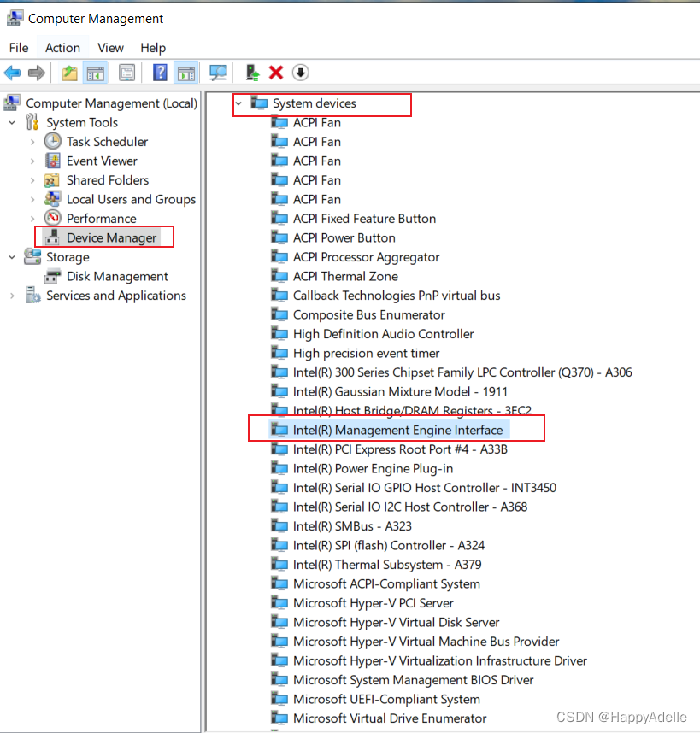Viewport: 700px width, 733px height.
Task: Toggle the Show/Hide Action Pane icon
Action: pyautogui.click(x=186, y=73)
